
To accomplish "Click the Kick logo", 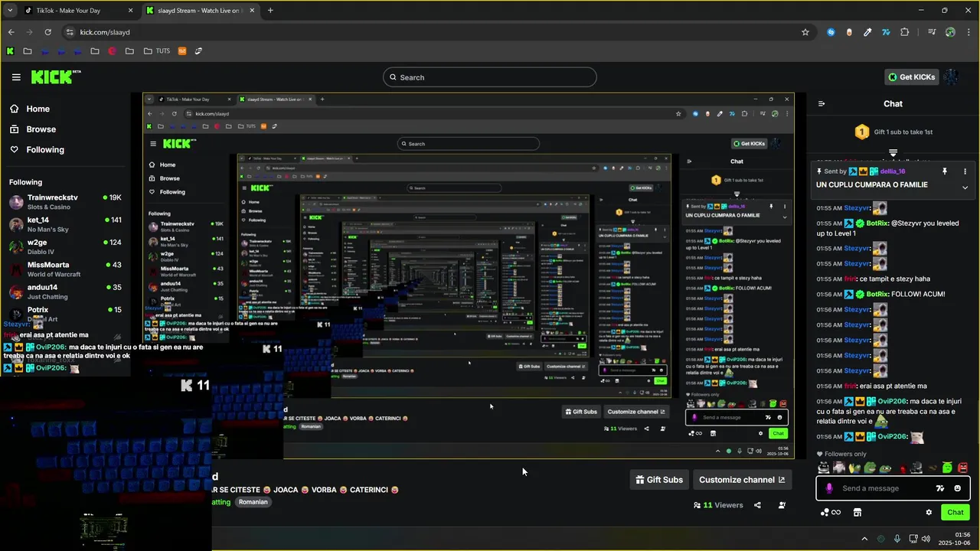I will [55, 77].
